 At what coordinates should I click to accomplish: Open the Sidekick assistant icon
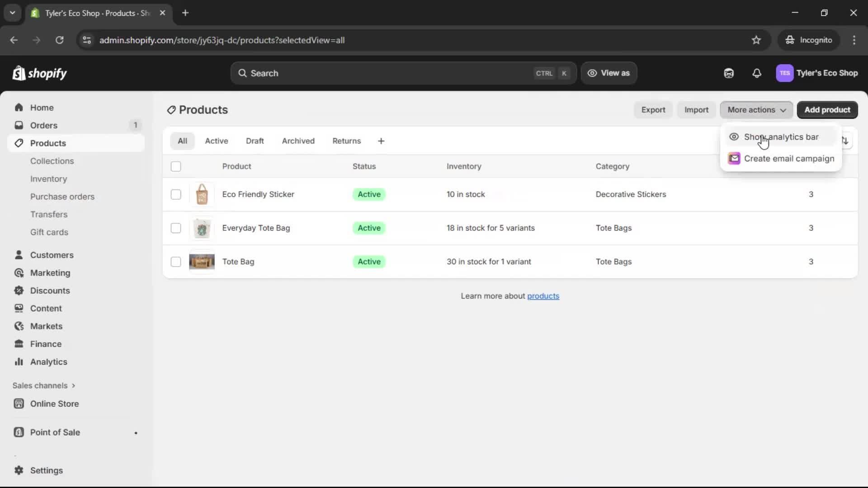point(729,73)
